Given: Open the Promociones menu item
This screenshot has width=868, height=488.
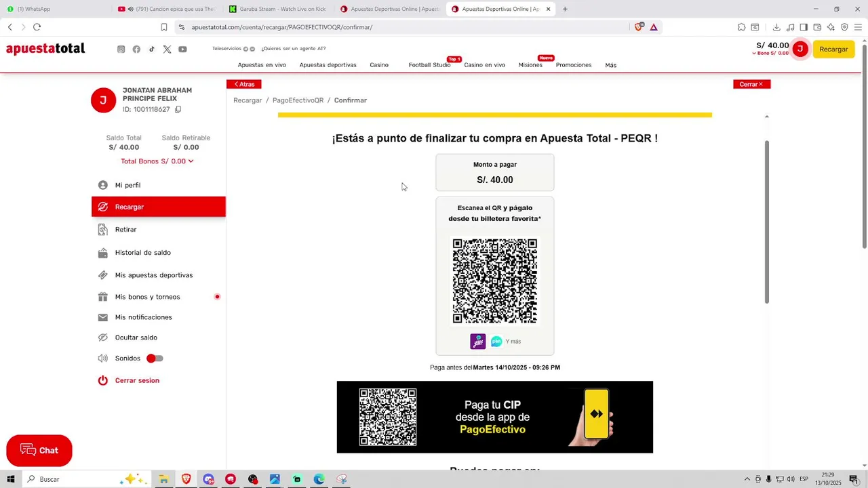Looking at the screenshot, I should [x=574, y=65].
